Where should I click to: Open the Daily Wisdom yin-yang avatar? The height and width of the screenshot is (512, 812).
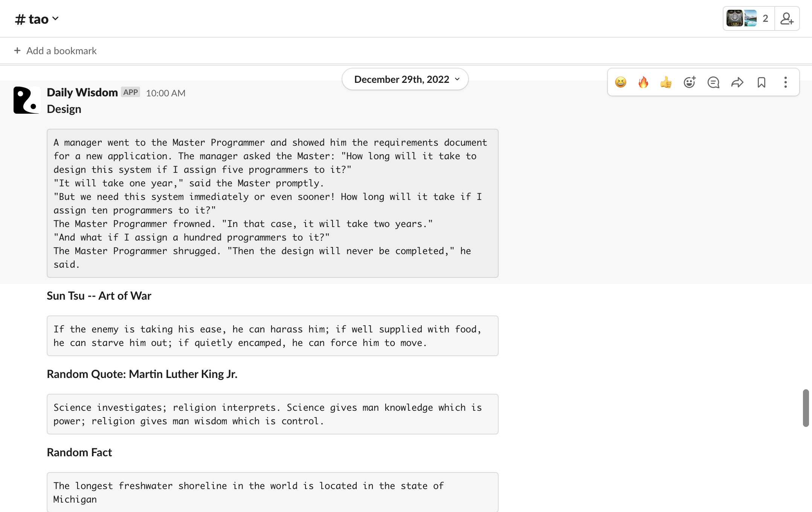pyautogui.click(x=26, y=100)
